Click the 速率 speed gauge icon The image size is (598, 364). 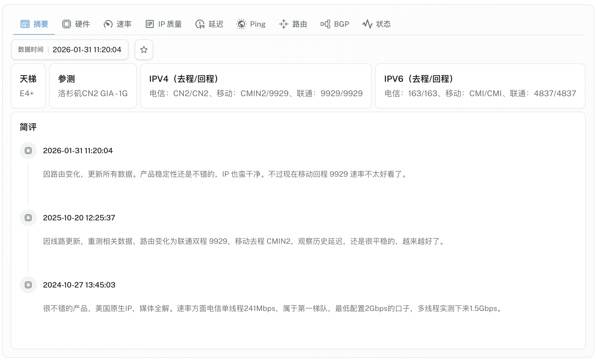click(108, 24)
